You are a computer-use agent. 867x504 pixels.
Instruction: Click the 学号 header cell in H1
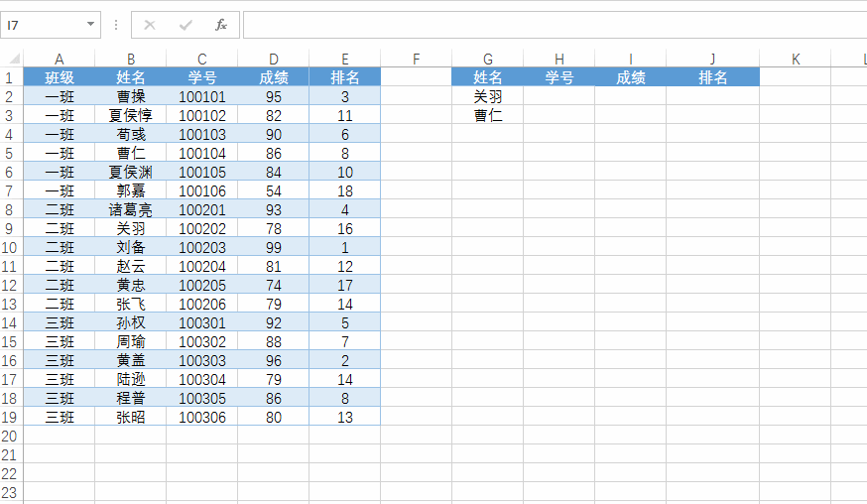pos(559,77)
